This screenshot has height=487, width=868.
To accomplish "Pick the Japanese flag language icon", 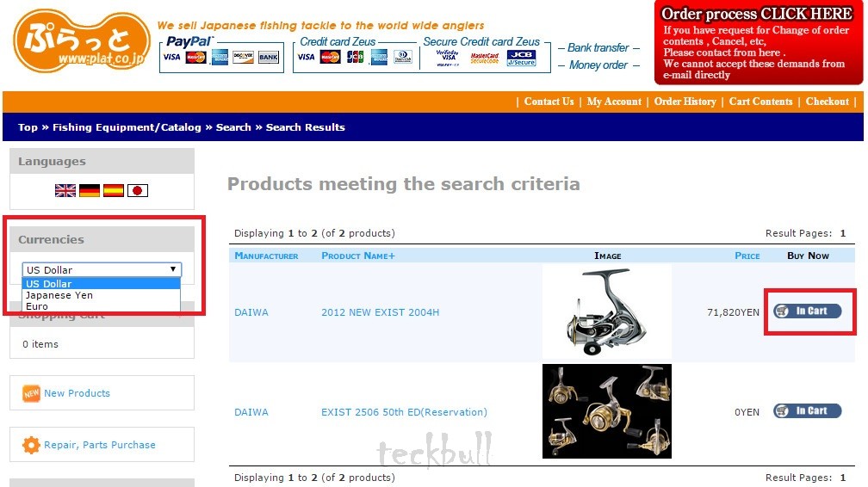I will 137,190.
